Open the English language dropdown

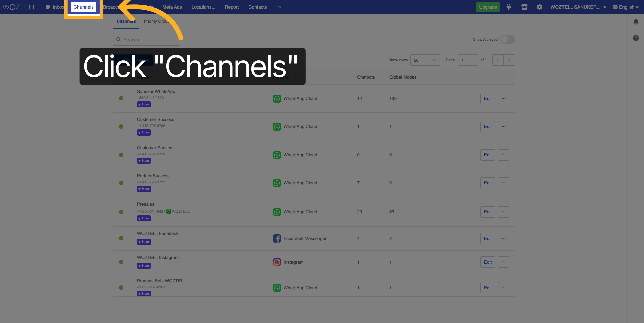(x=625, y=7)
